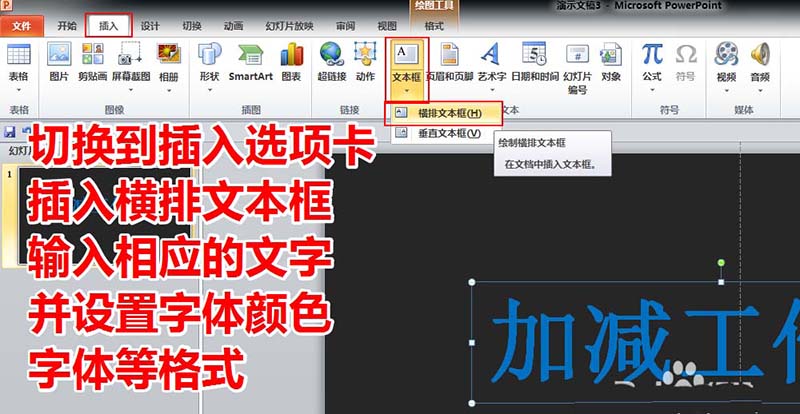The width and height of the screenshot is (800, 414).
Task: Expand the 文本框 dropdown arrow
Action: [407, 92]
